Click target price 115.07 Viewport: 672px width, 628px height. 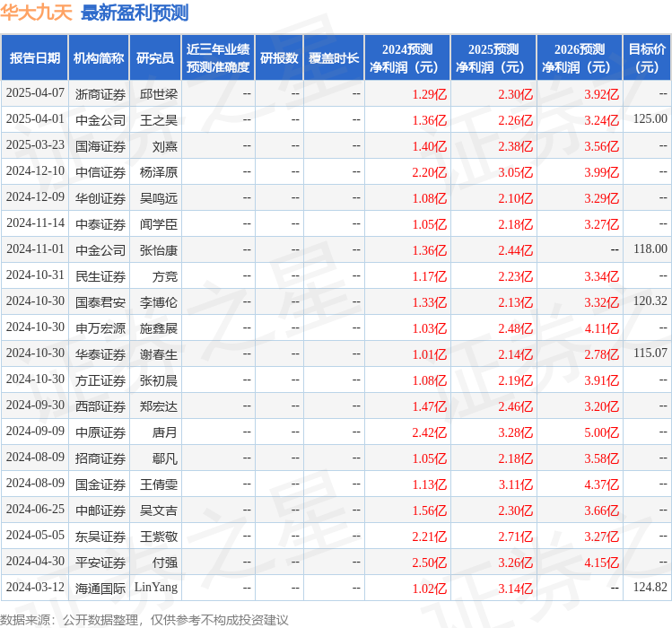point(650,353)
